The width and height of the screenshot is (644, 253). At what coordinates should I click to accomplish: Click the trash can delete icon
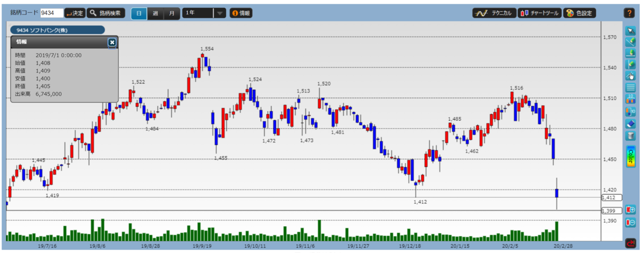(x=630, y=135)
